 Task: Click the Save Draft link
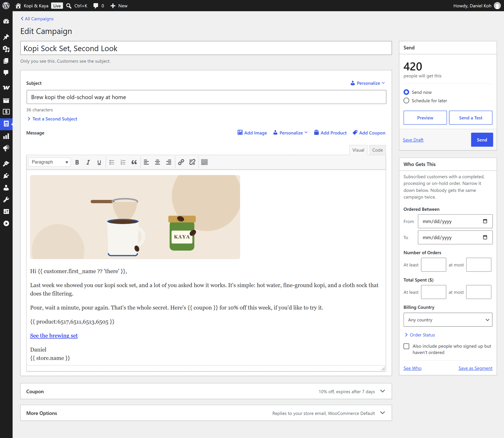coord(413,140)
